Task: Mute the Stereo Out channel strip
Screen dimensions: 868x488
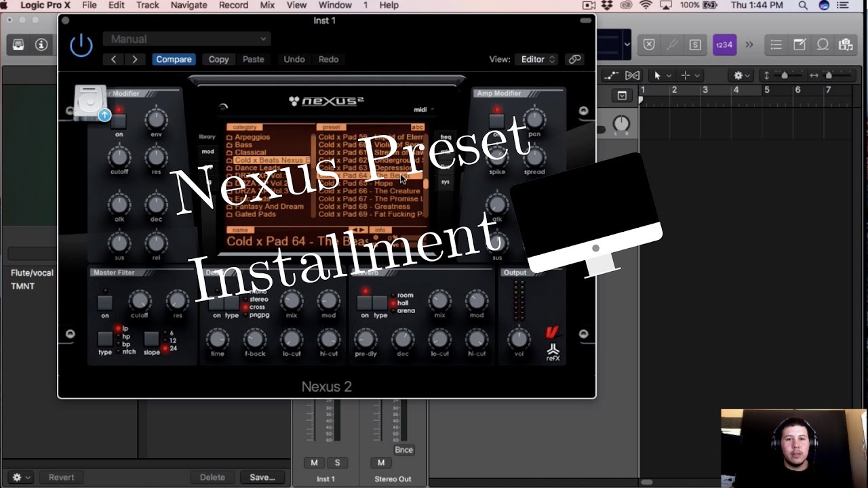Action: coord(381,463)
